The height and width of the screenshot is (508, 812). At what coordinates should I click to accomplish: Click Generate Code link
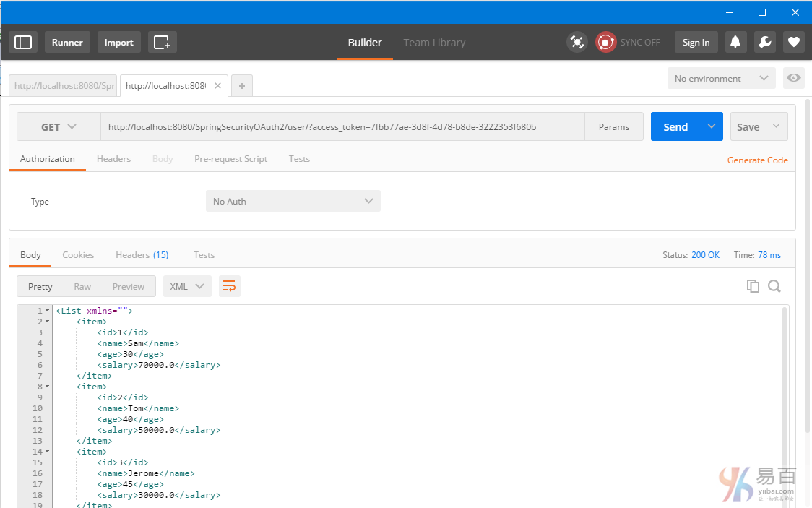point(757,160)
